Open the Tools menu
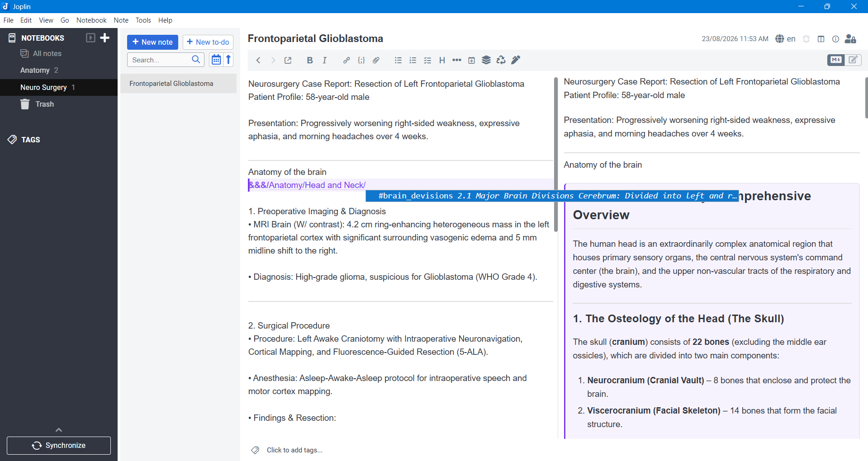Image resolution: width=868 pixels, height=461 pixels. coord(143,20)
